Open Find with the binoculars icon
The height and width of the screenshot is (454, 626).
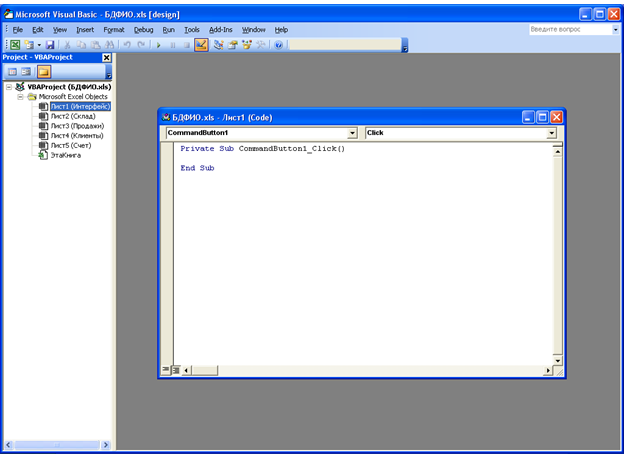click(109, 45)
